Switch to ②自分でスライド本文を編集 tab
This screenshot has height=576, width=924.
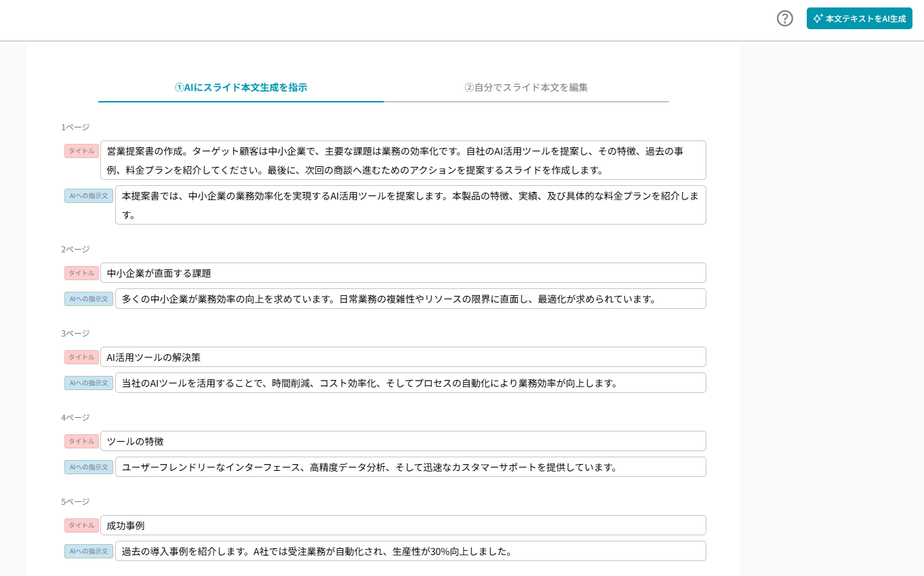click(526, 88)
